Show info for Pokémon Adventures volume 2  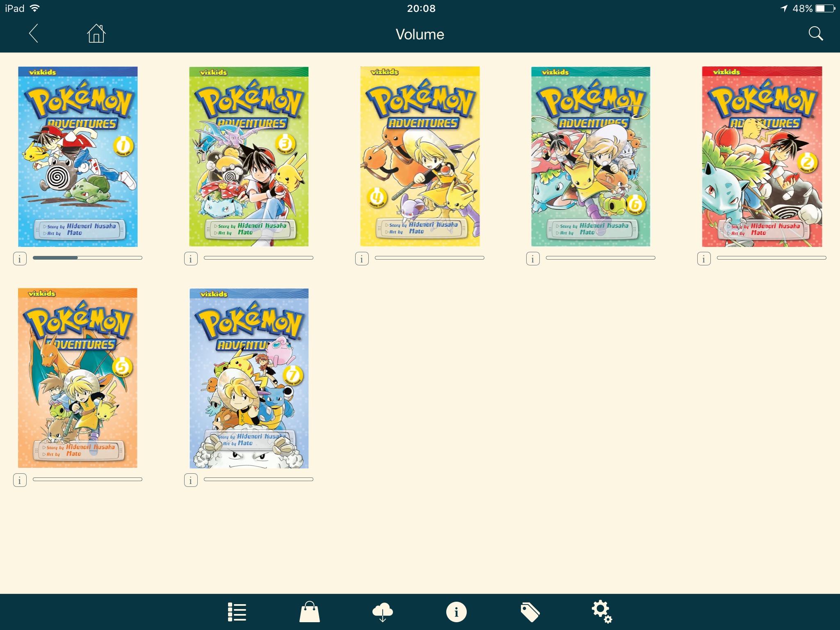click(x=704, y=259)
